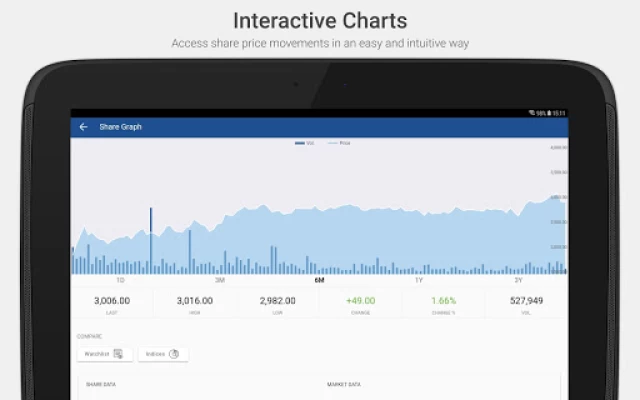This screenshot has height=400, width=640.
Task: Select the 1D time range
Action: [x=120, y=281]
